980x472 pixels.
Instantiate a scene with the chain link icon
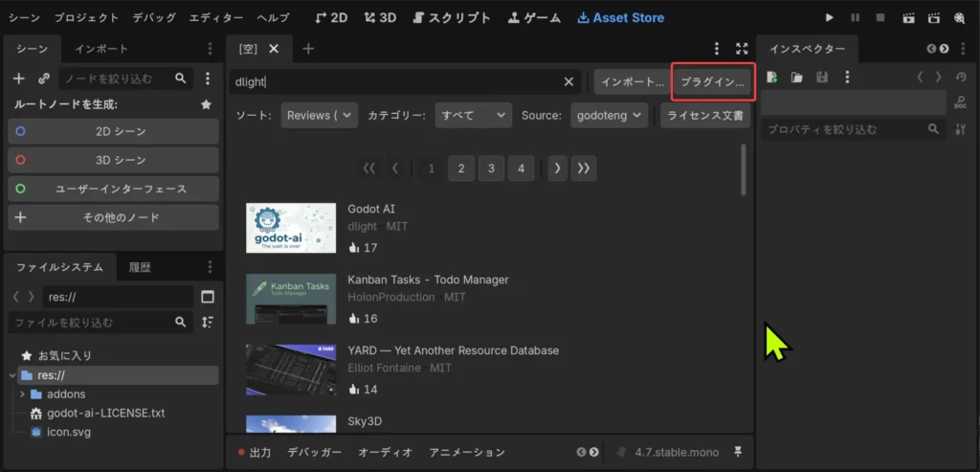point(44,79)
